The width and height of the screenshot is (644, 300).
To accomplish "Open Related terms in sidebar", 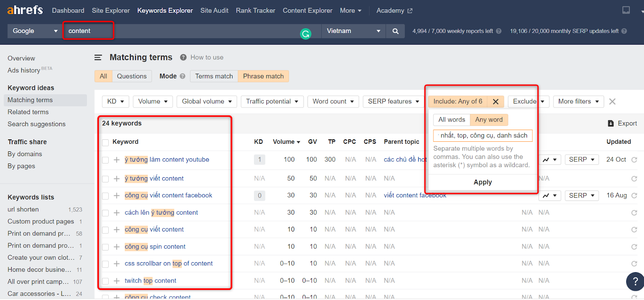I will coord(28,112).
